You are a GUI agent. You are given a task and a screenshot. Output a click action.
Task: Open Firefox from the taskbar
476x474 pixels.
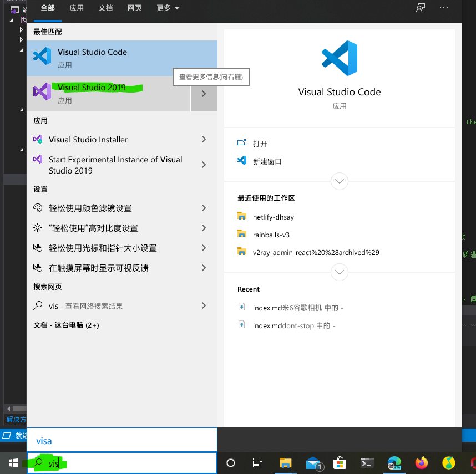tap(422, 463)
